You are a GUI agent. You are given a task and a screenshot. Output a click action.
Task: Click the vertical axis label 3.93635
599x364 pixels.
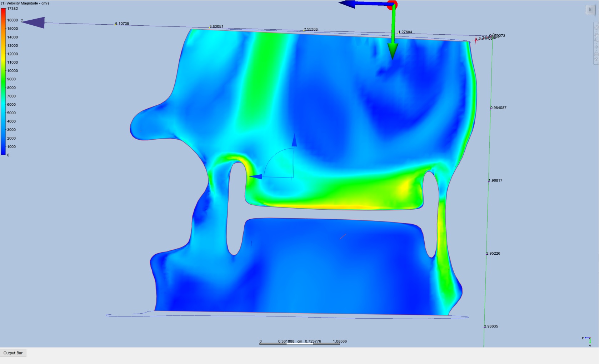491,326
